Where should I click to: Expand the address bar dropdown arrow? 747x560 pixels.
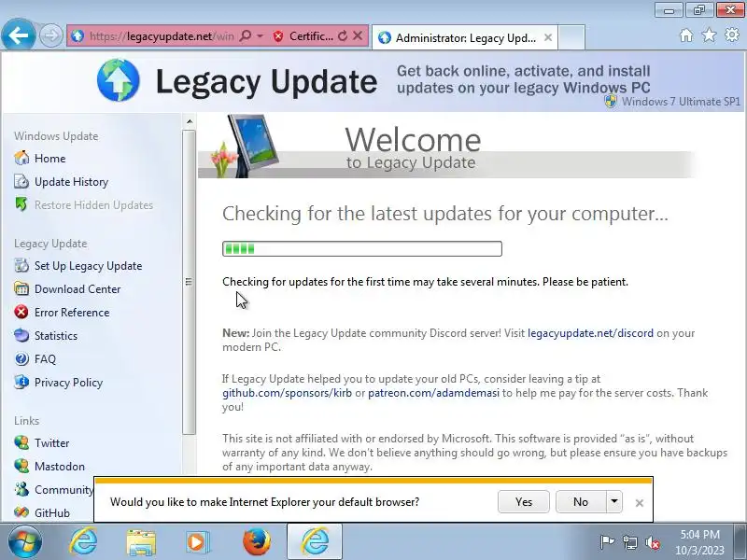(261, 36)
